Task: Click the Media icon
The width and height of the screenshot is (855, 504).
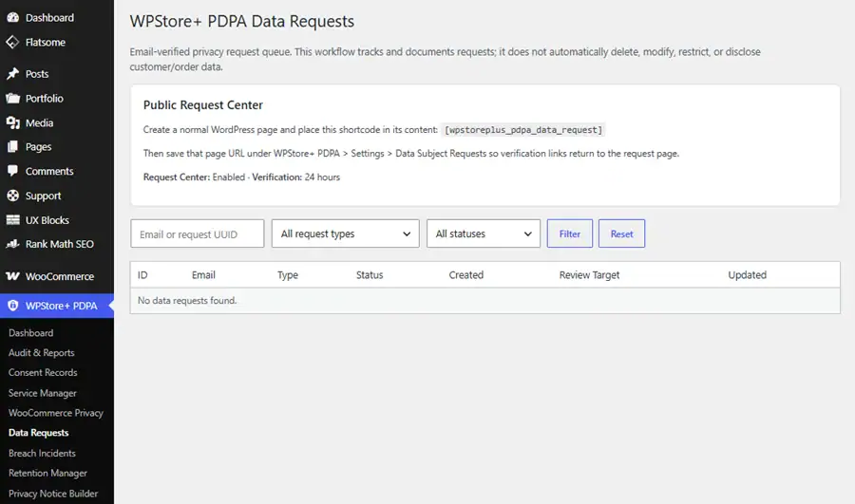Action: [12, 122]
